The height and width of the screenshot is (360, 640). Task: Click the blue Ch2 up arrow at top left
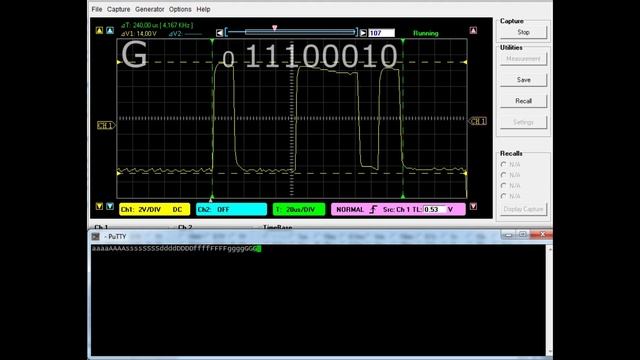click(110, 30)
